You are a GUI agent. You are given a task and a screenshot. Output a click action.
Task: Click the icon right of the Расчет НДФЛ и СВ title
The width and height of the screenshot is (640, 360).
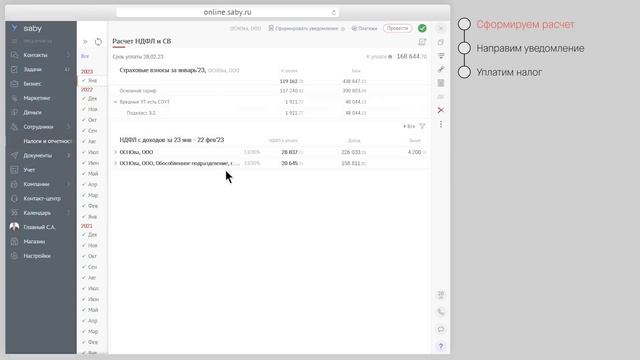tap(422, 42)
